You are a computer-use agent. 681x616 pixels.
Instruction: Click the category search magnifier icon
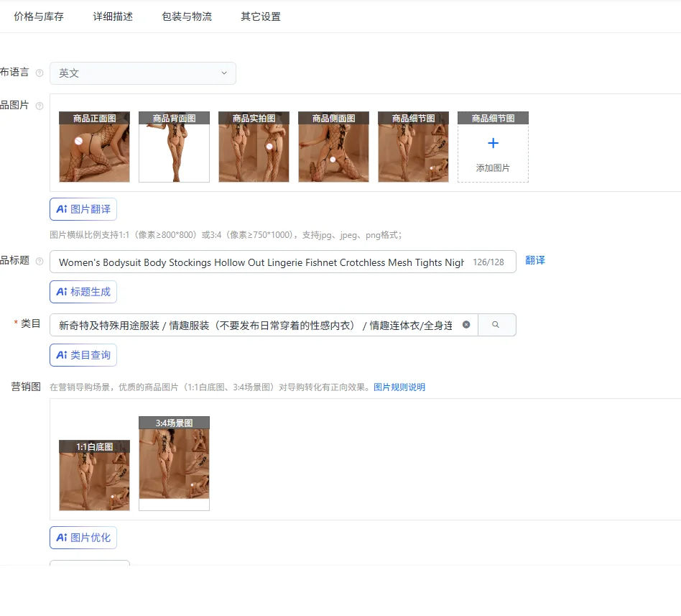[496, 325]
